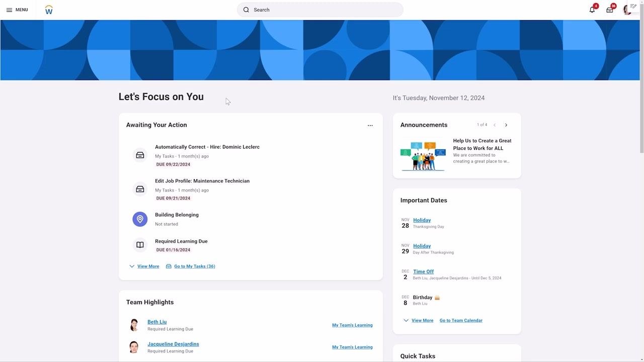This screenshot has width=644, height=362.
Task: Click Jacqueline Desjardins' avatar photo
Action: pos(134,347)
